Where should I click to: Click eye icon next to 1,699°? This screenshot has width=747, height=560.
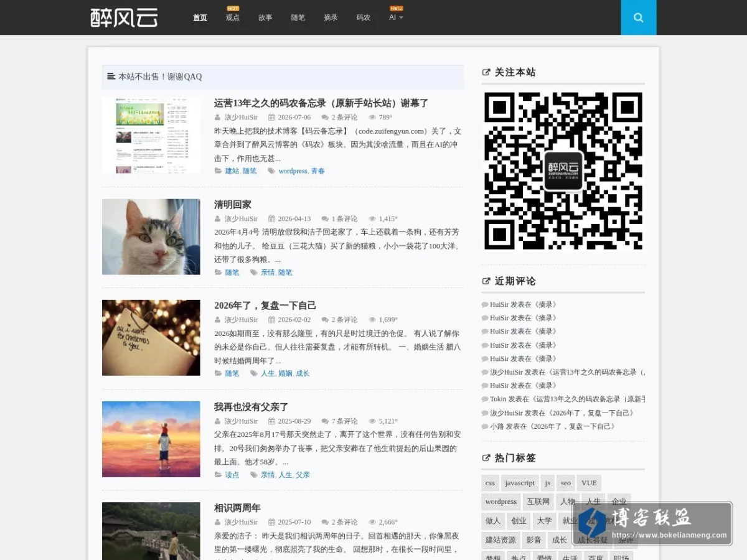point(372,320)
